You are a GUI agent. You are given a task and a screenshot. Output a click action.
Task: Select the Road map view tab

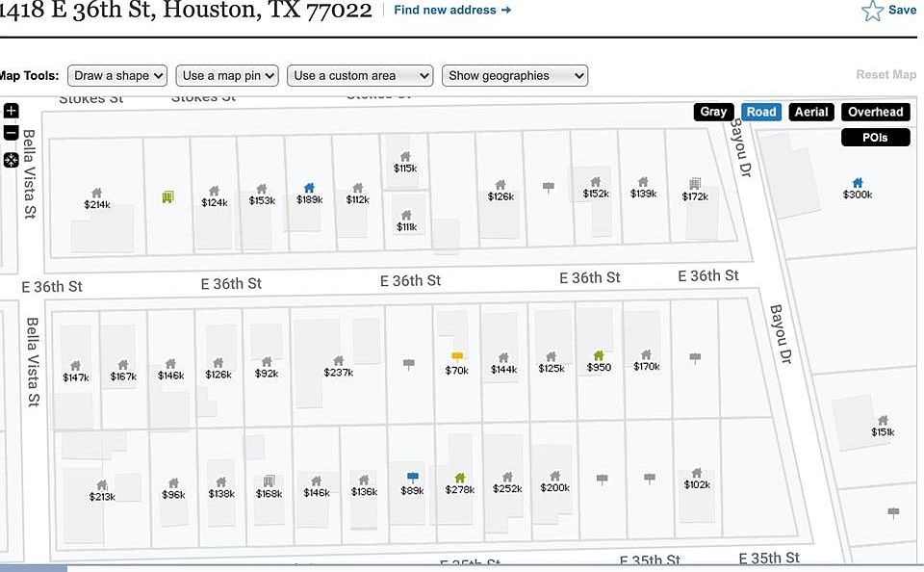point(761,112)
